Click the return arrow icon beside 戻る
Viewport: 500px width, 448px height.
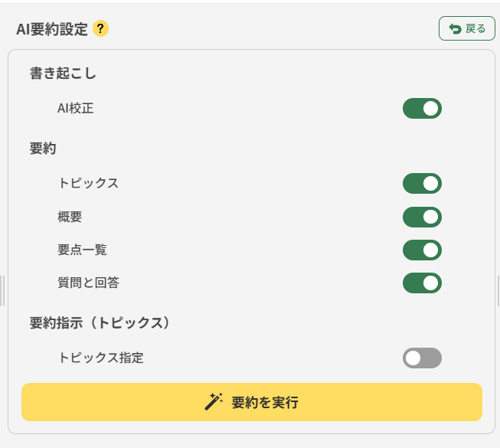pos(455,28)
